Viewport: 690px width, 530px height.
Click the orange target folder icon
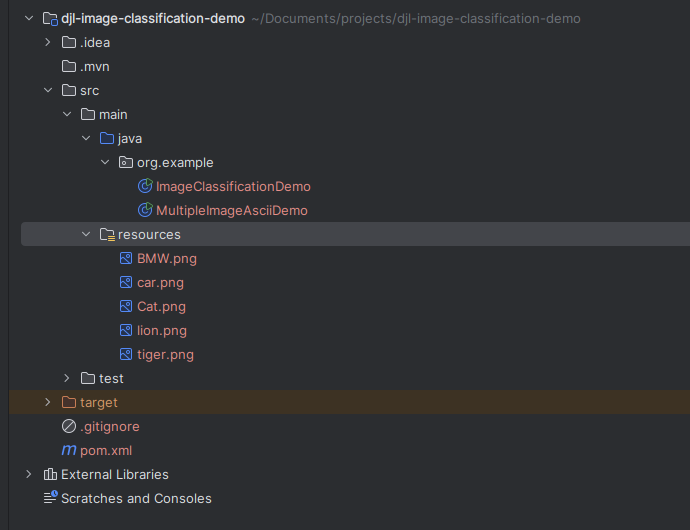(69, 403)
